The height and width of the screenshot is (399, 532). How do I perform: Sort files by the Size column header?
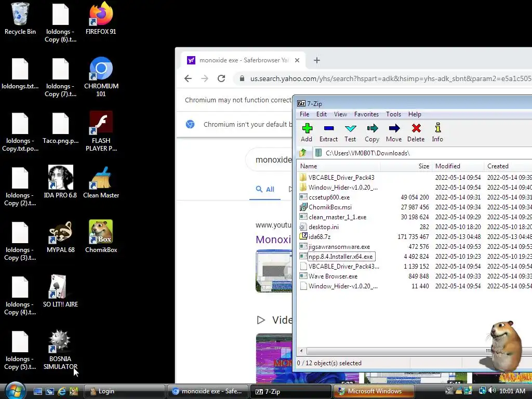click(406, 166)
